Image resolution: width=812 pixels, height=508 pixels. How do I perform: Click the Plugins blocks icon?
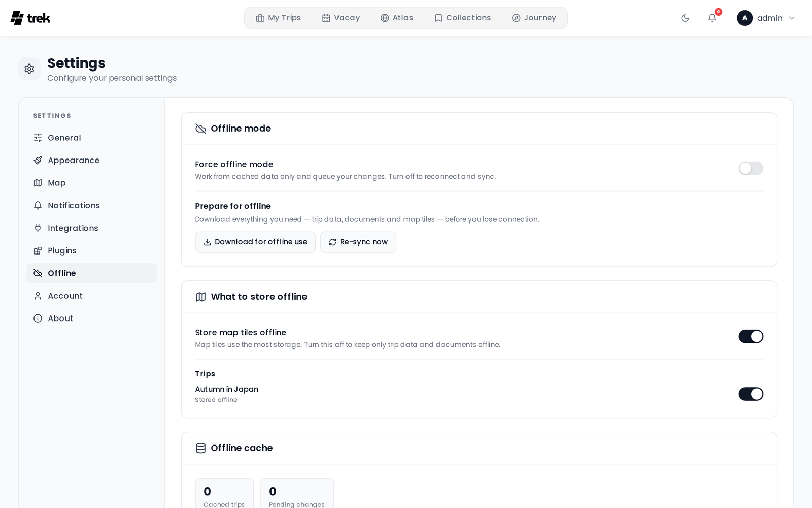click(x=38, y=250)
